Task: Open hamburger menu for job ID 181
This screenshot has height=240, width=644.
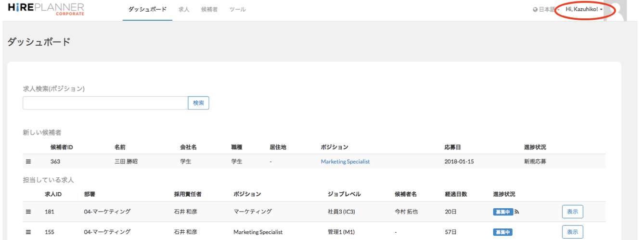Action: (x=28, y=212)
